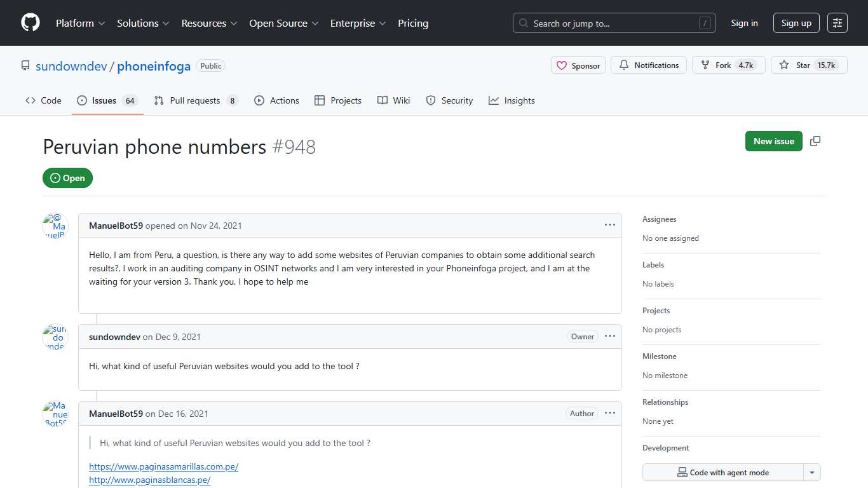Open the Pricing menu item
The image size is (868, 488).
point(413,23)
